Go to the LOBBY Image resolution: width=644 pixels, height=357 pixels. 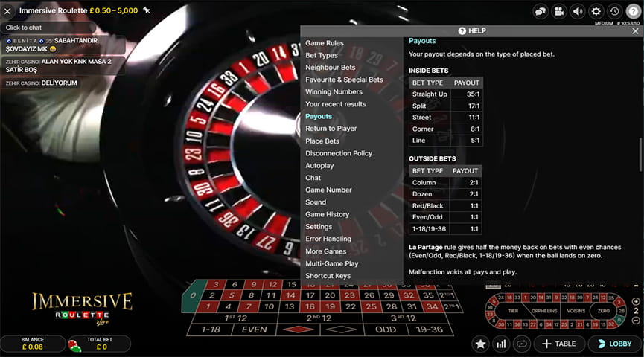(615, 344)
